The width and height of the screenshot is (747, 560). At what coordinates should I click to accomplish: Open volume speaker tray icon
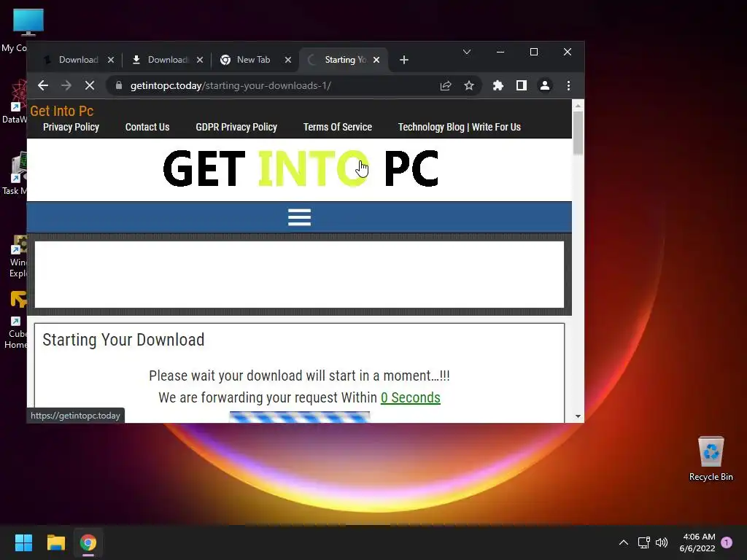pyautogui.click(x=662, y=542)
